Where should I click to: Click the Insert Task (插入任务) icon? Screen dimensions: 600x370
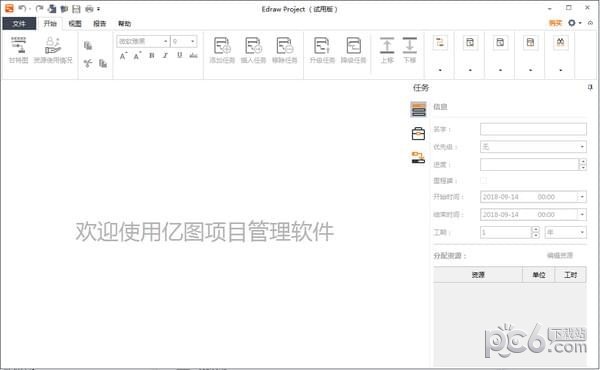(x=253, y=50)
